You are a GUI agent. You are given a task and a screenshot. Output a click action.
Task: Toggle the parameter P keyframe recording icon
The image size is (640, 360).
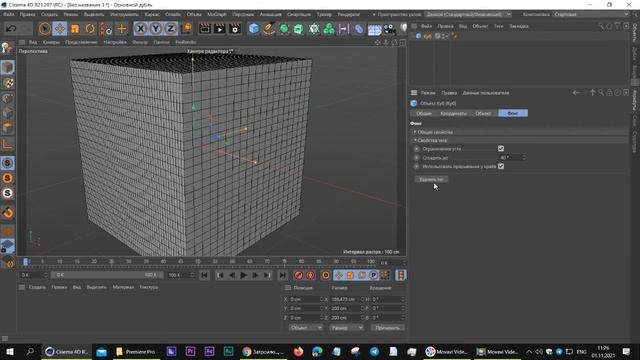coord(373,276)
